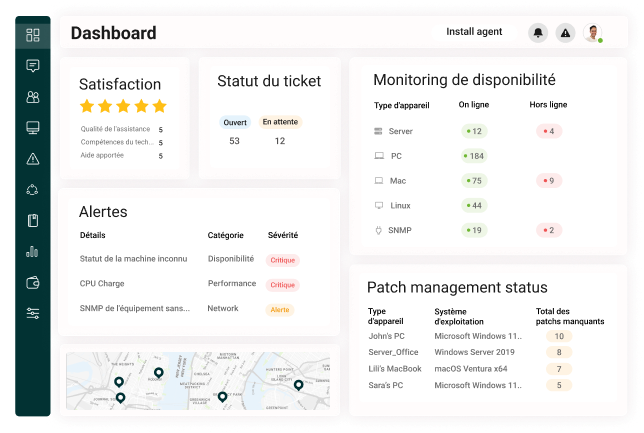Open the dashboard grid icon in sidebar
Image resolution: width=644 pixels, height=433 pixels.
[x=33, y=35]
